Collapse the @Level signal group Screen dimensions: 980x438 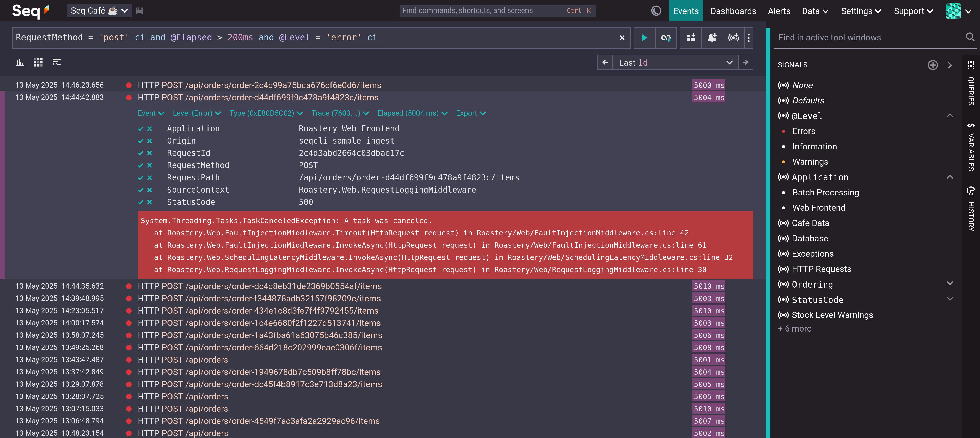click(x=950, y=116)
